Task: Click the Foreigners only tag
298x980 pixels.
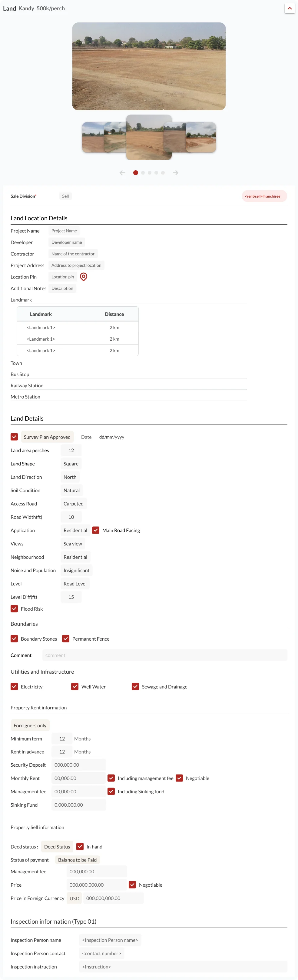Action: tap(30, 725)
